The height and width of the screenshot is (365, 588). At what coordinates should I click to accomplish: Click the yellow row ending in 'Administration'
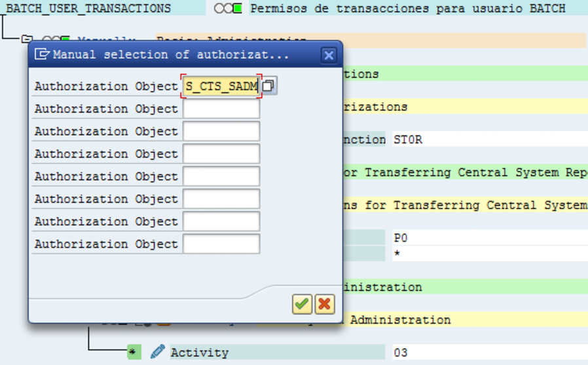point(466,320)
